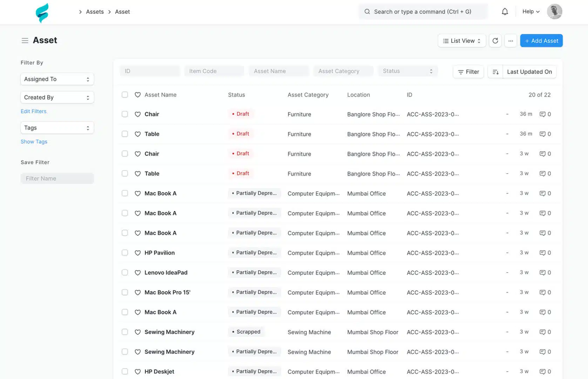Click the Edit Filters link
Image resolution: width=588 pixels, height=379 pixels.
34,111
